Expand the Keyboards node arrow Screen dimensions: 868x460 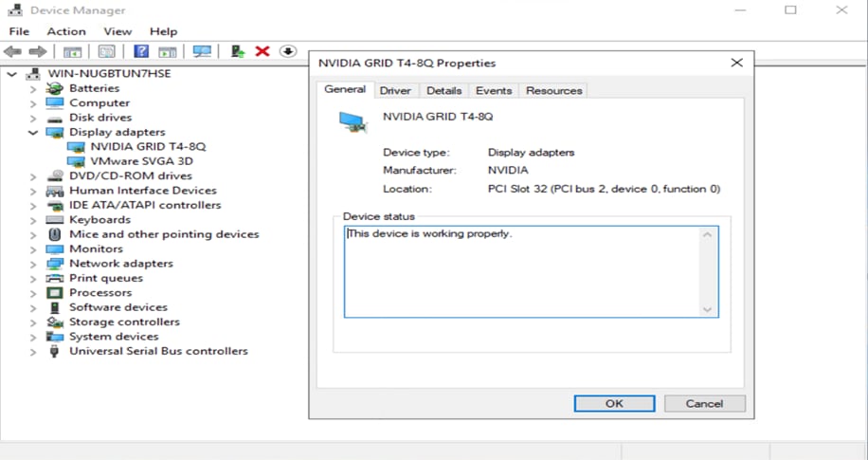tap(33, 220)
